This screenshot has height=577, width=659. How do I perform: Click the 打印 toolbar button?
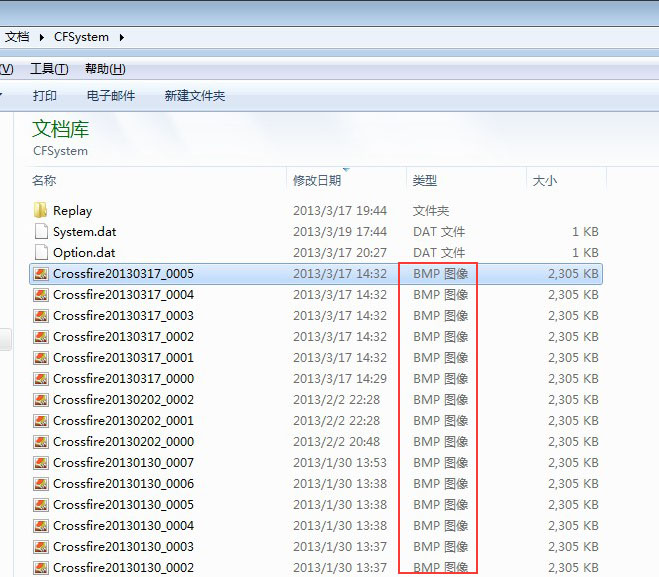pos(45,96)
